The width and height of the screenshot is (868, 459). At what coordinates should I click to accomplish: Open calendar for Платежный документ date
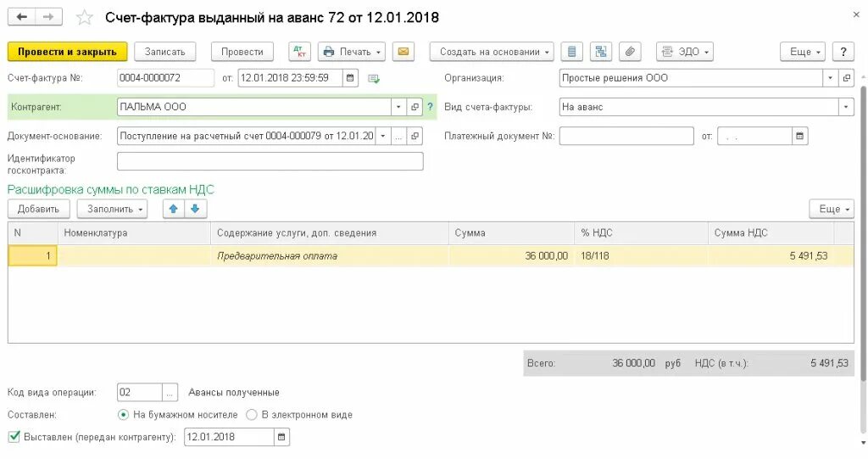click(x=799, y=136)
